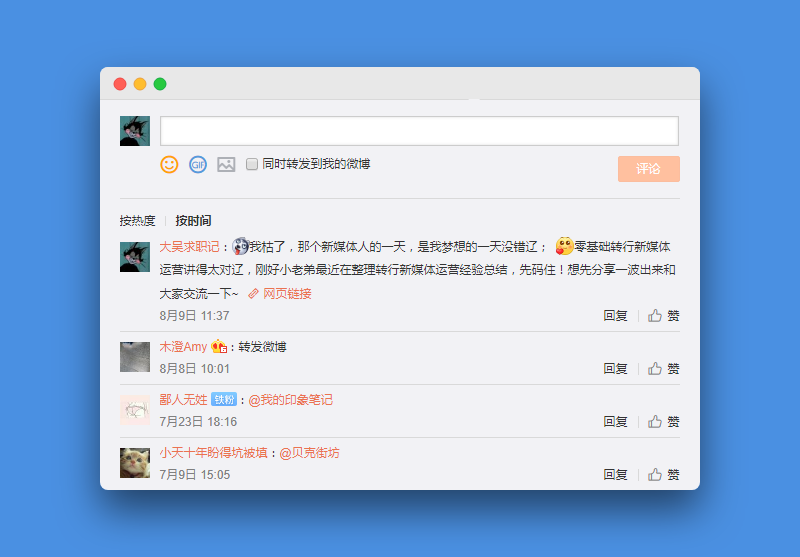Enable 同时转发到我的微博 checkbox

click(x=252, y=164)
